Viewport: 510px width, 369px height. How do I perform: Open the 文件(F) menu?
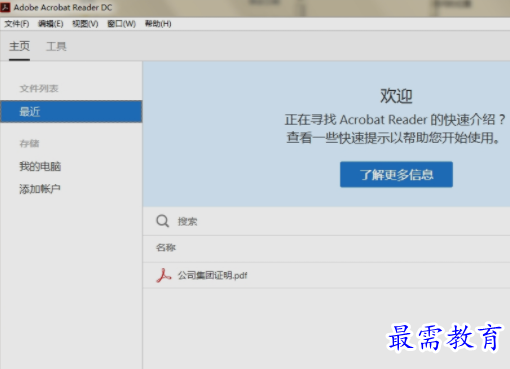pos(17,24)
